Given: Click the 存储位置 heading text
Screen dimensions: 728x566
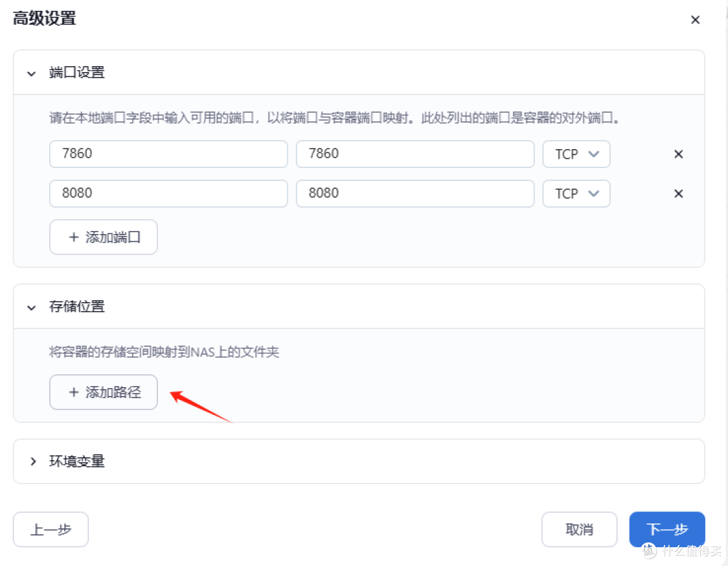Looking at the screenshot, I should point(77,307).
